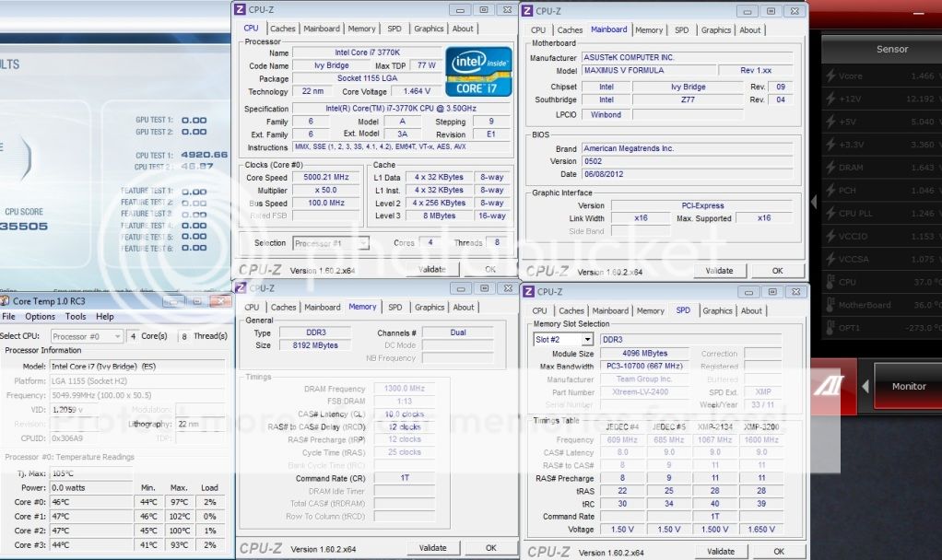
Task: Click OK in the processor CPU-Z window
Action: (x=490, y=270)
